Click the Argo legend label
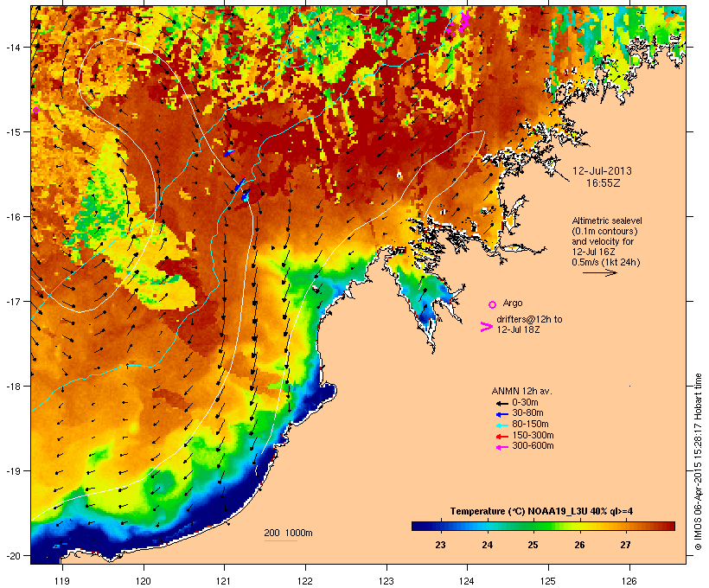The image size is (709, 588). (513, 303)
